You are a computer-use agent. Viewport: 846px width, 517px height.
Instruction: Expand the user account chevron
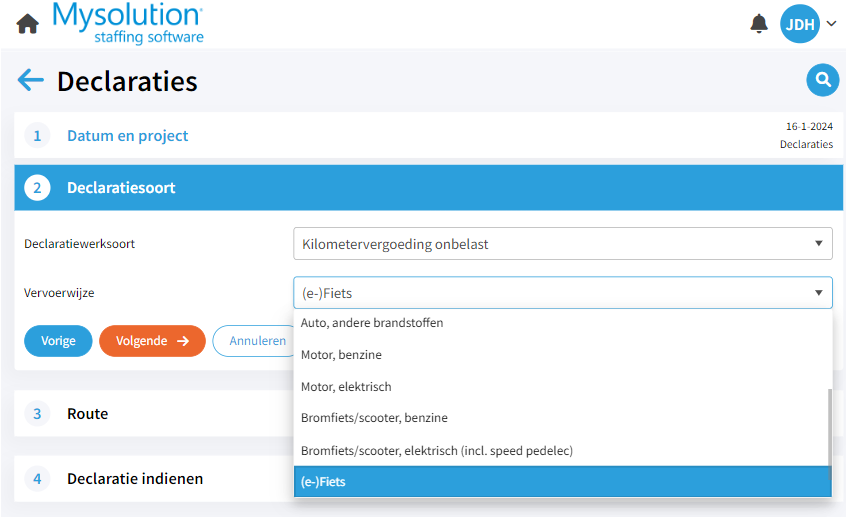(831, 24)
